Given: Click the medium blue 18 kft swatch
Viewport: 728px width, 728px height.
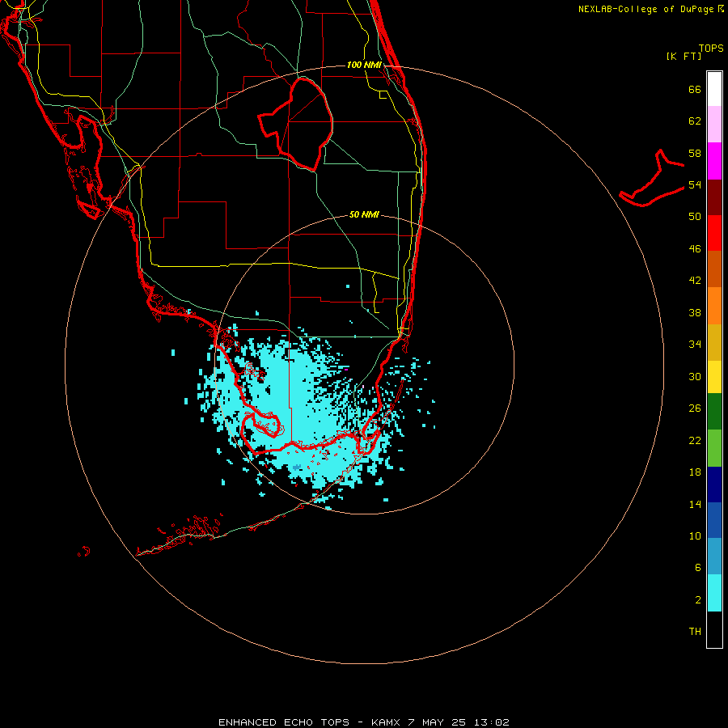Looking at the screenshot, I should click(x=714, y=520).
